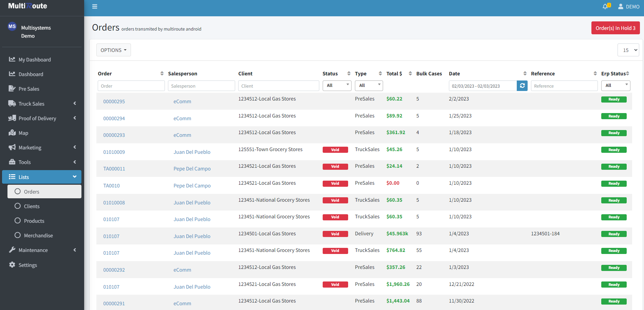
Task: Open the Map section
Action: point(23,133)
